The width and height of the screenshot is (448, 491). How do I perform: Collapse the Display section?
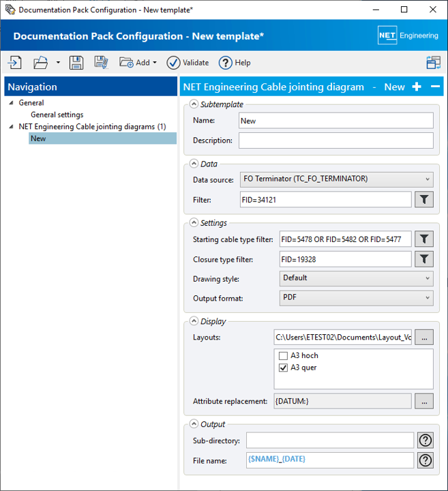pyautogui.click(x=194, y=321)
